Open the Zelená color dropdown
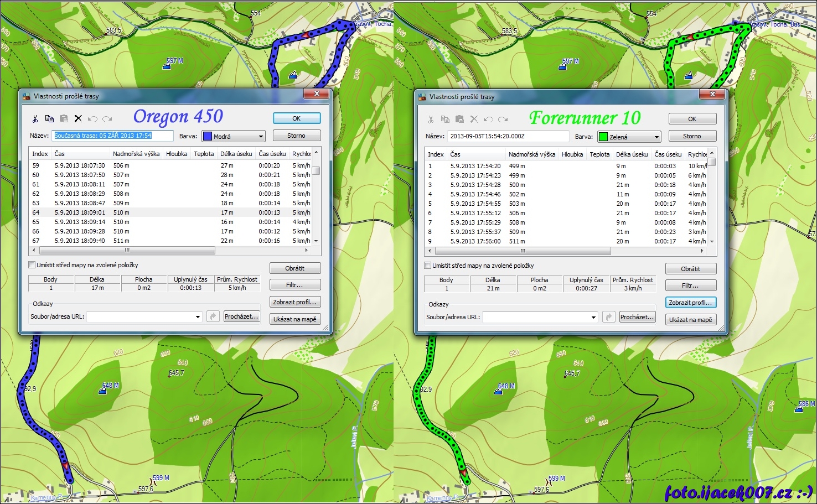 point(656,137)
